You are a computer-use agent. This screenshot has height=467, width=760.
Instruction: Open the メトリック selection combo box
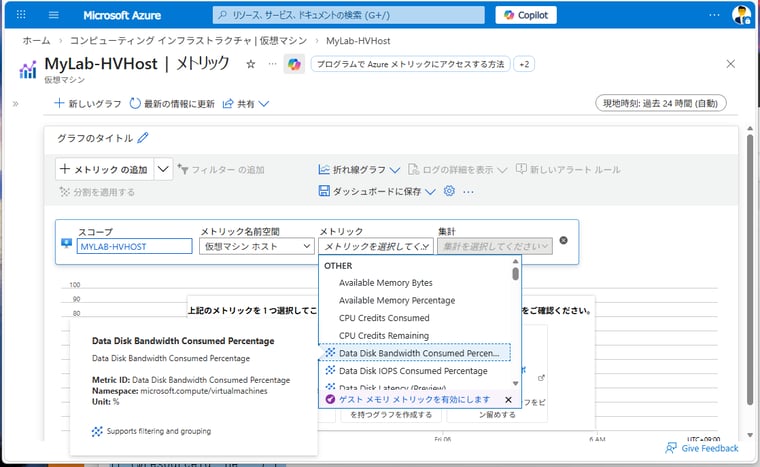coord(376,246)
